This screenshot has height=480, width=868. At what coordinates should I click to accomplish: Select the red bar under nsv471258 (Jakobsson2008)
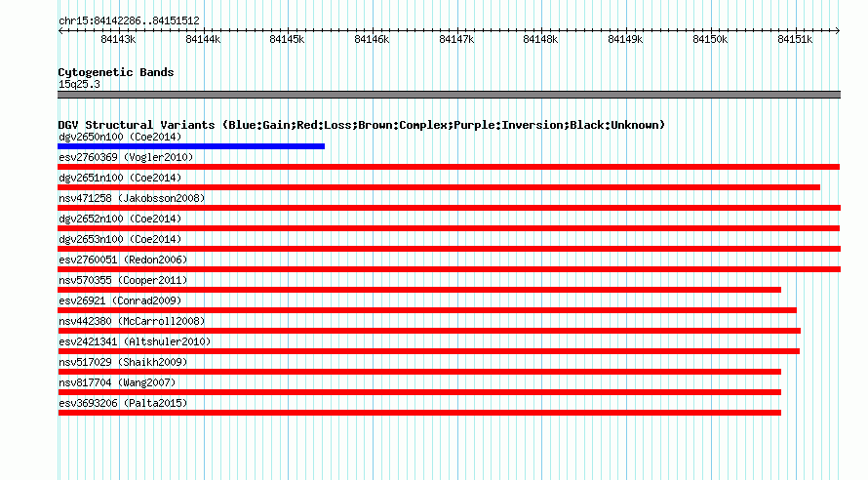449,208
